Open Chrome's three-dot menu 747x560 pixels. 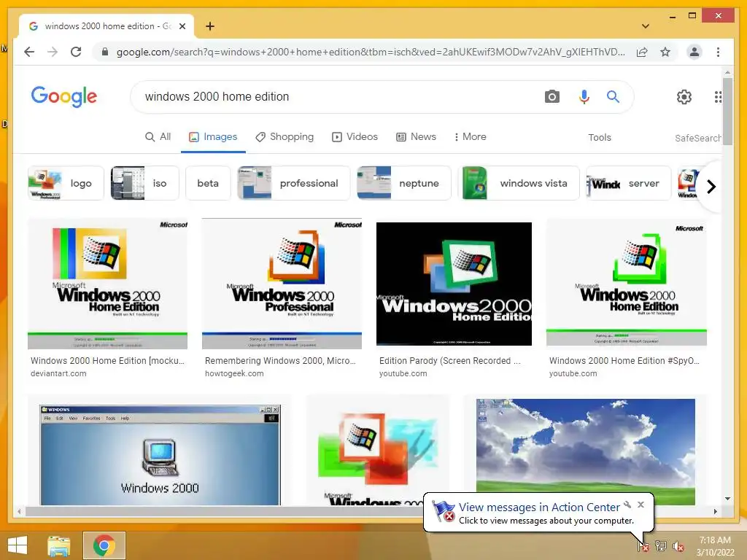pyautogui.click(x=718, y=52)
